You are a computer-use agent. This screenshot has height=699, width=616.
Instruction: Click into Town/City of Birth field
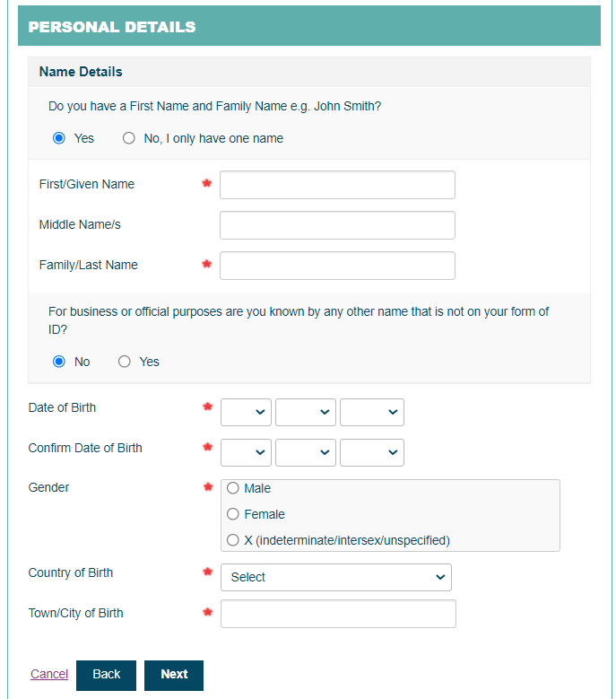[338, 614]
